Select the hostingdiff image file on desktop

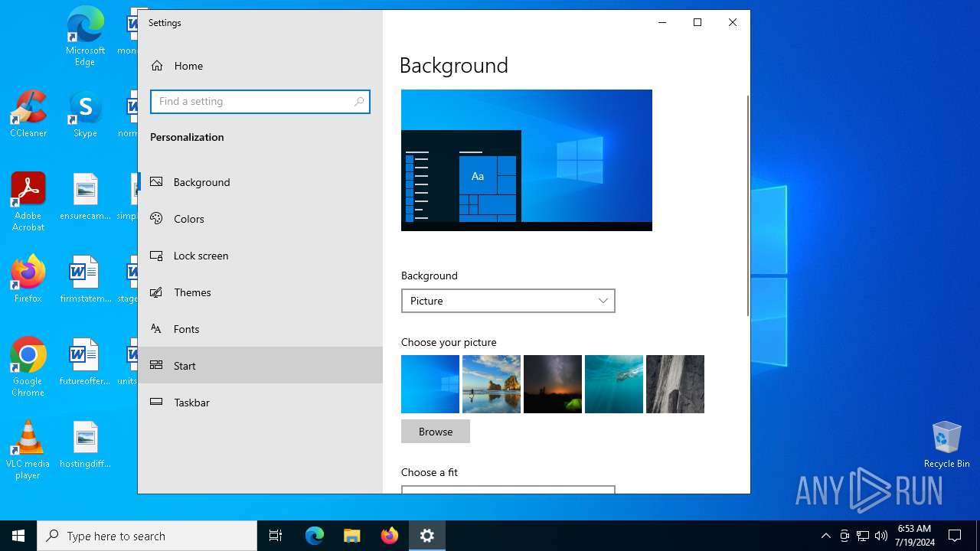point(85,445)
